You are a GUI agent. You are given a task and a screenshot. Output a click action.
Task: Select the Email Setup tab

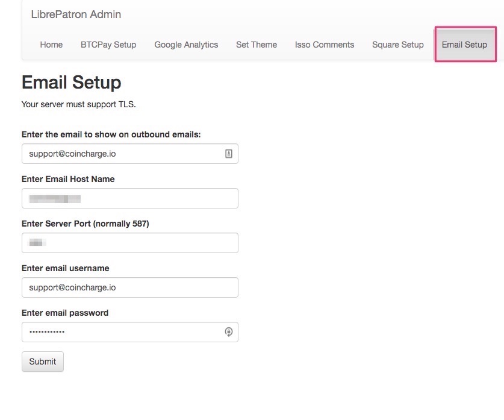tap(464, 45)
